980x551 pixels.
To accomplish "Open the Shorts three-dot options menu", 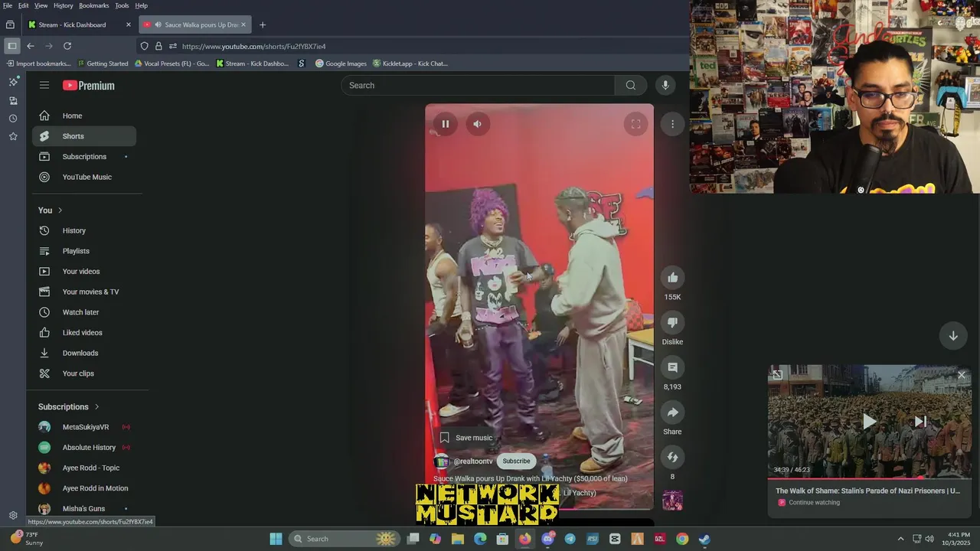I will [x=672, y=124].
